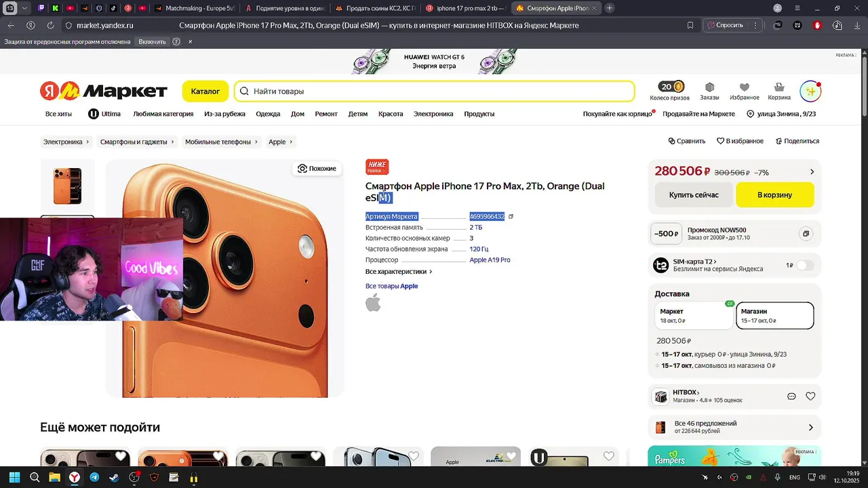Open Корзина shopping cart icon
868x488 pixels.
779,91
